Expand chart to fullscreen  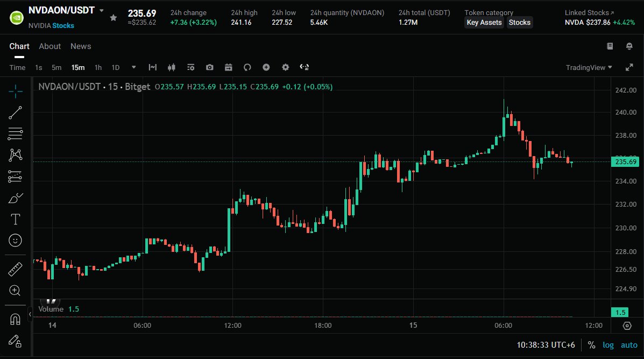pos(629,67)
